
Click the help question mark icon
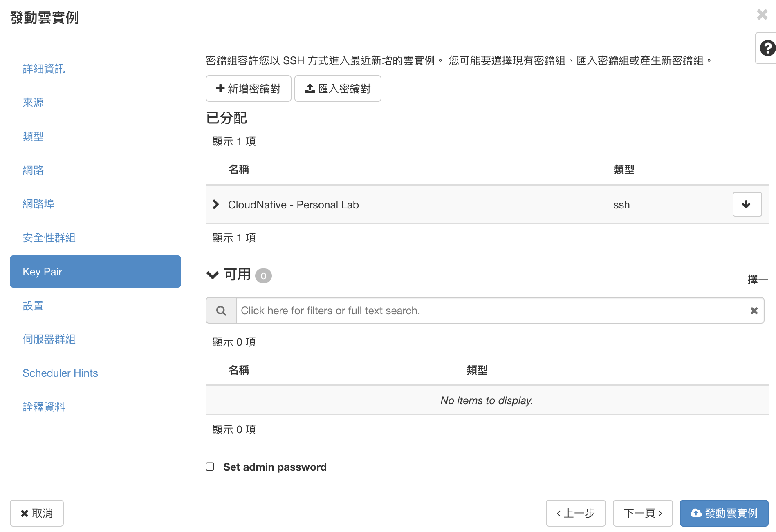[767, 48]
